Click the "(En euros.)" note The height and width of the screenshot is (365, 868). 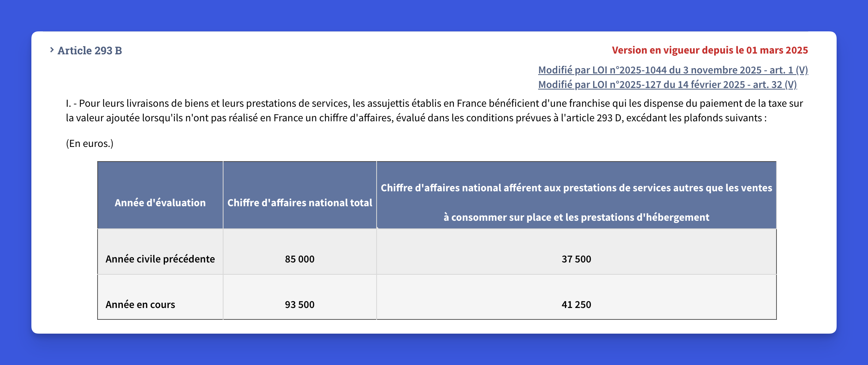[90, 143]
